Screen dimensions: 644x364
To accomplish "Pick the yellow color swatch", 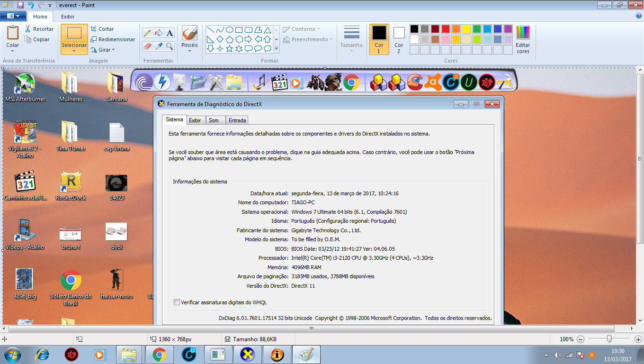I will [466, 29].
